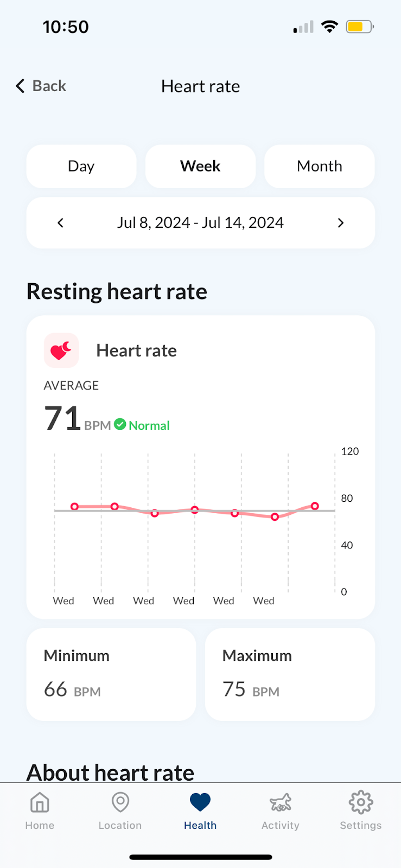Open the Location pin icon

point(120,802)
